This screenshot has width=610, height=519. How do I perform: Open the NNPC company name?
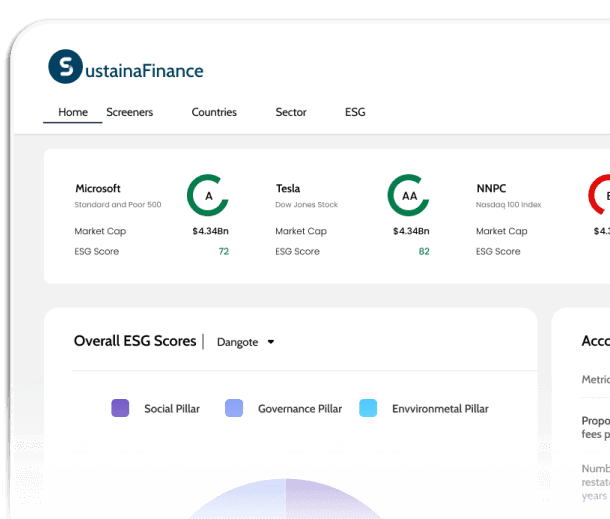491,188
